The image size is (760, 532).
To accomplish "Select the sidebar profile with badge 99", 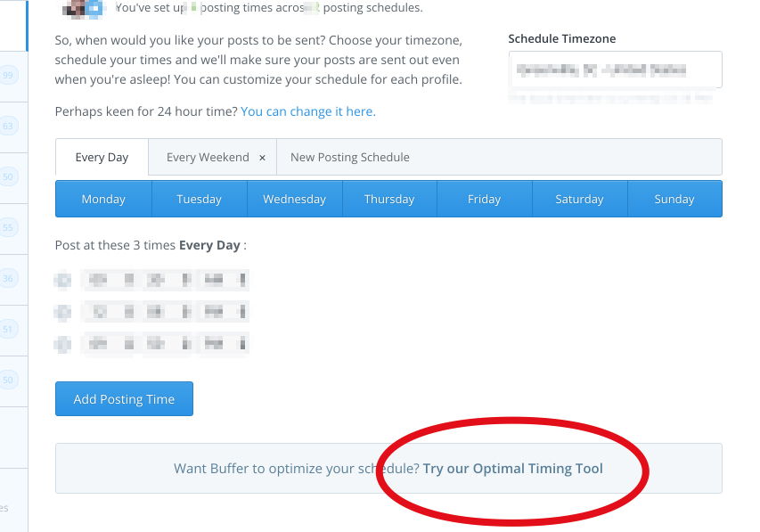I will click(8, 75).
